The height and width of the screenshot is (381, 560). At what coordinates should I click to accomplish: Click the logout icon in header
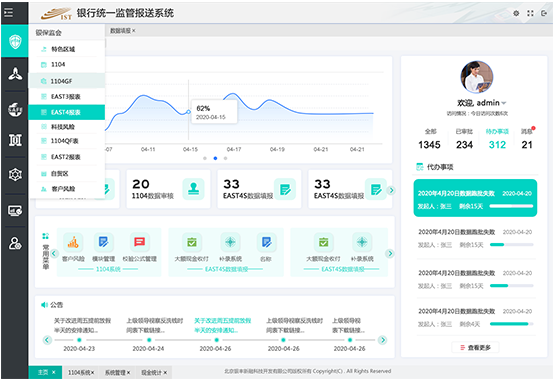[x=544, y=13]
